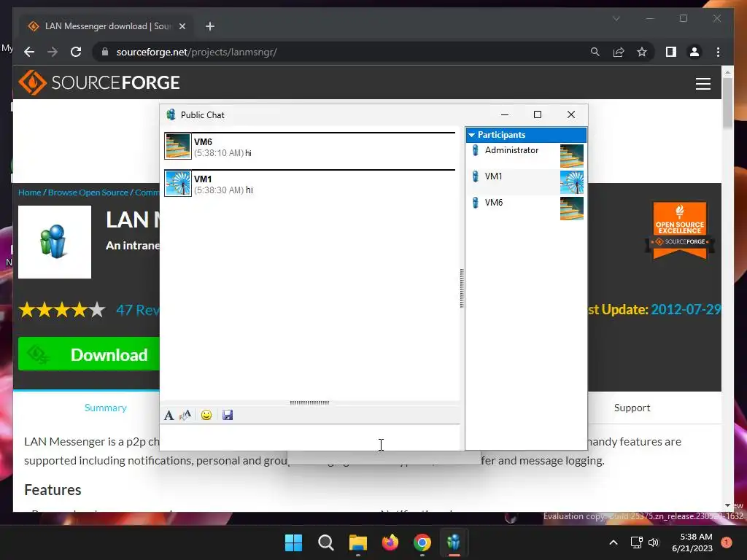Open Firefox from the taskbar
Image resolution: width=747 pixels, height=560 pixels.
pos(390,542)
